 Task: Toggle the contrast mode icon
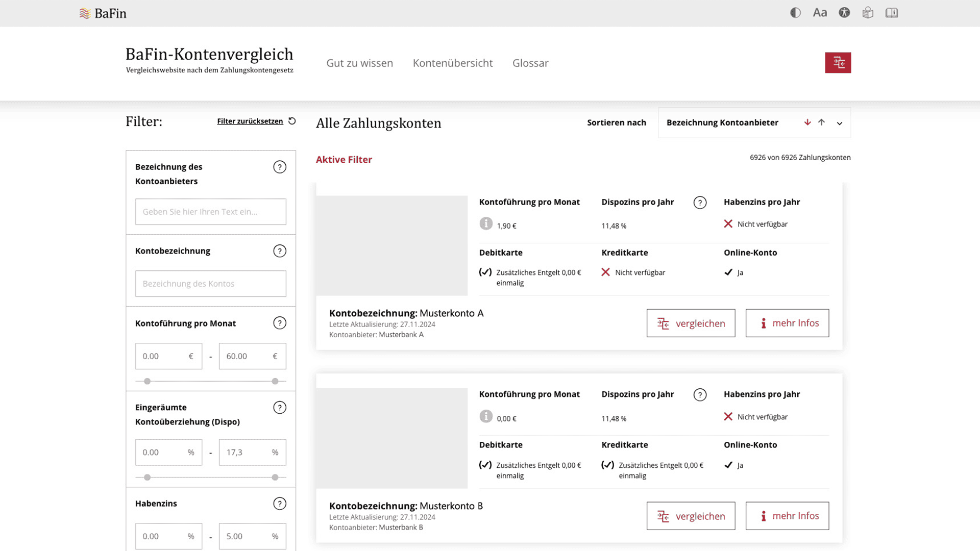click(795, 13)
